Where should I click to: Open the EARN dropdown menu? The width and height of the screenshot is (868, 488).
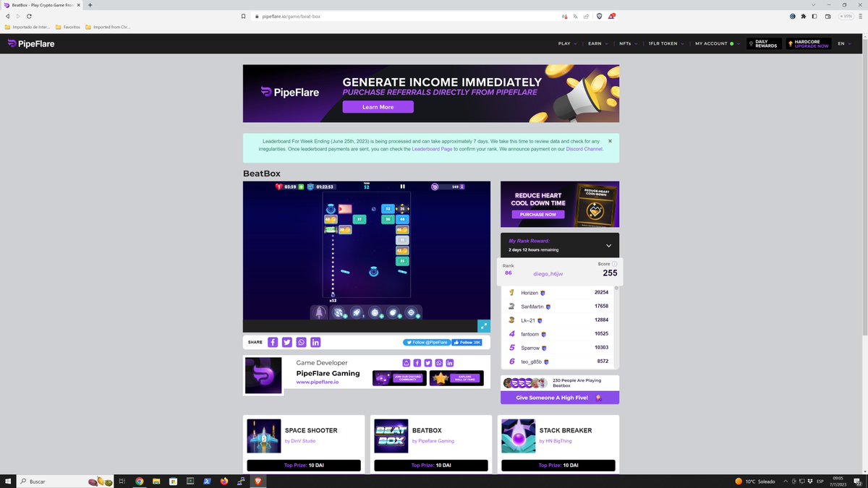597,43
